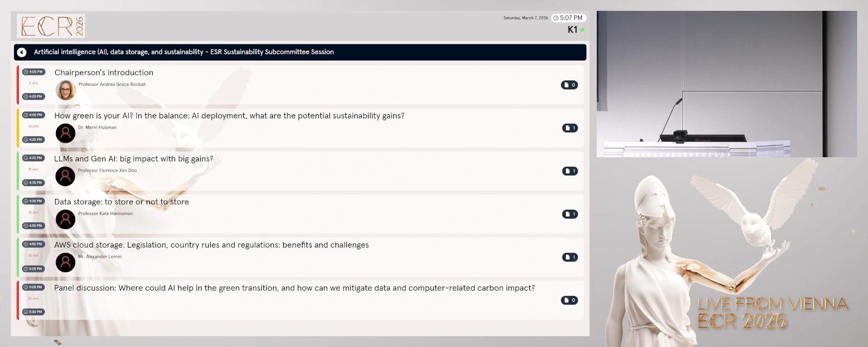Open Panel discussion title
Screen dimensions: 868x347
(294, 288)
